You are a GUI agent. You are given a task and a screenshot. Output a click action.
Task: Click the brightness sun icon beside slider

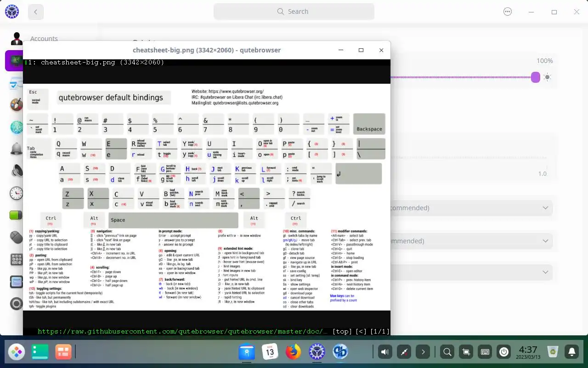pyautogui.click(x=547, y=77)
